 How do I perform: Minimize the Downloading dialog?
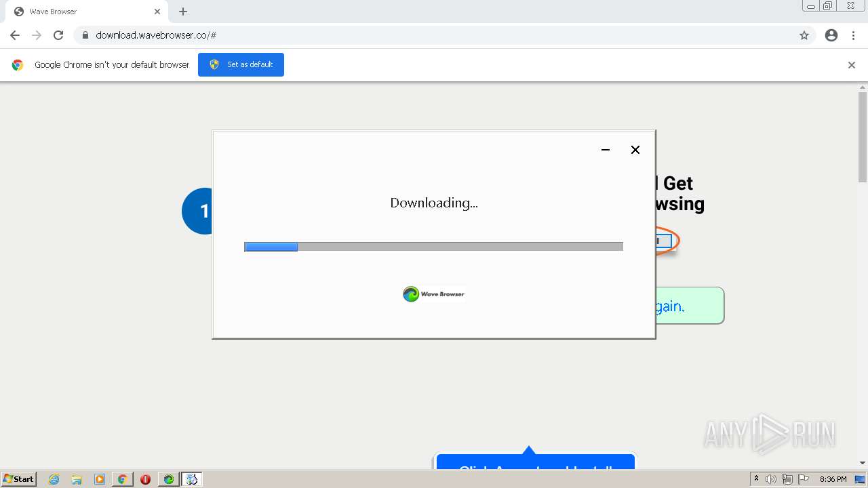coord(606,150)
